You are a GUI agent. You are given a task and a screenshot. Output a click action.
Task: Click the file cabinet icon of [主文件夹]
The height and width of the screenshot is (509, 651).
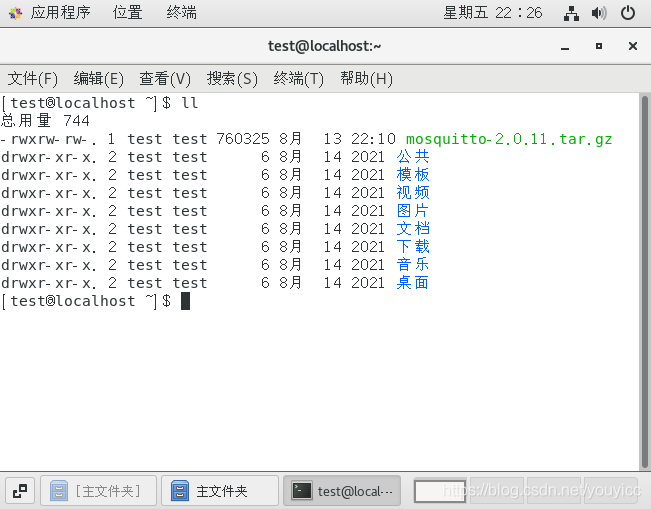coord(59,491)
